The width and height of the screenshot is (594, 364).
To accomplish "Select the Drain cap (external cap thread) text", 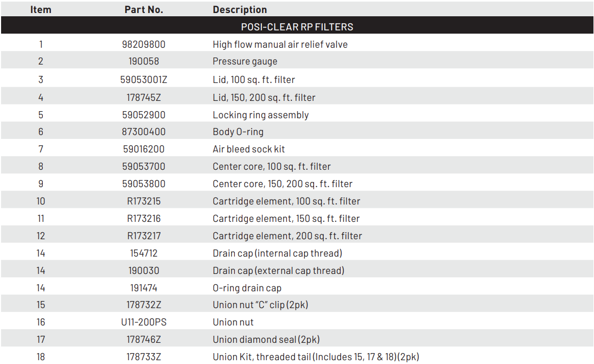I will [x=278, y=271].
